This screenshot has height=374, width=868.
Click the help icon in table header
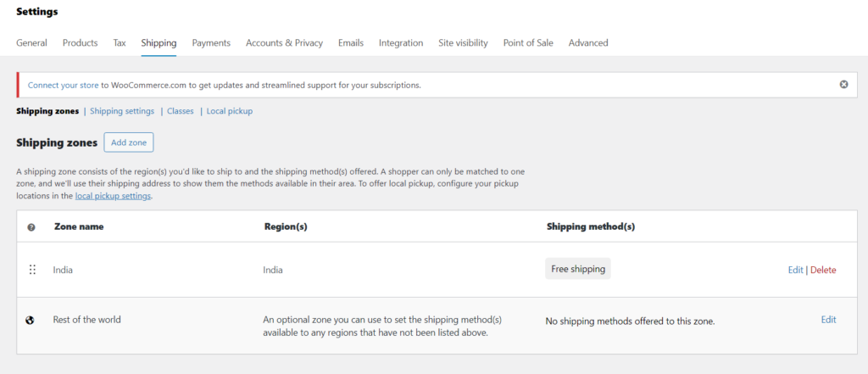tap(31, 227)
